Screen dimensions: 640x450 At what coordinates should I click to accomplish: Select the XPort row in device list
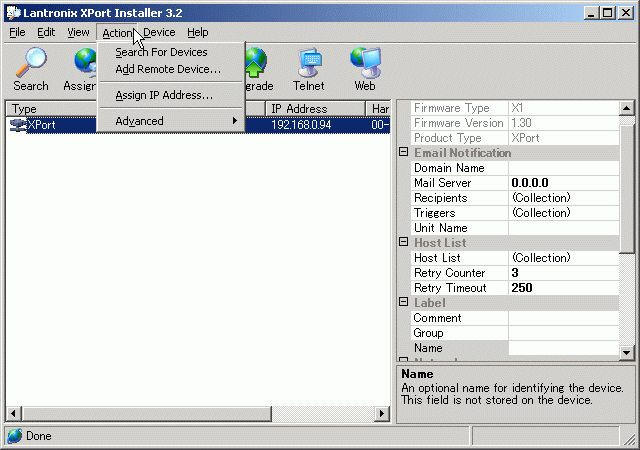tap(198, 125)
